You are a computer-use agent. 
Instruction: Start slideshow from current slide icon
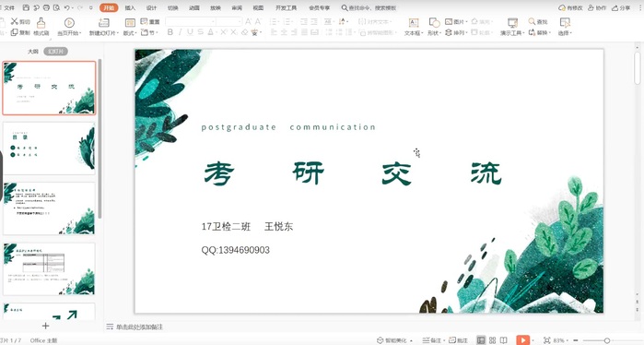pyautogui.click(x=69, y=23)
